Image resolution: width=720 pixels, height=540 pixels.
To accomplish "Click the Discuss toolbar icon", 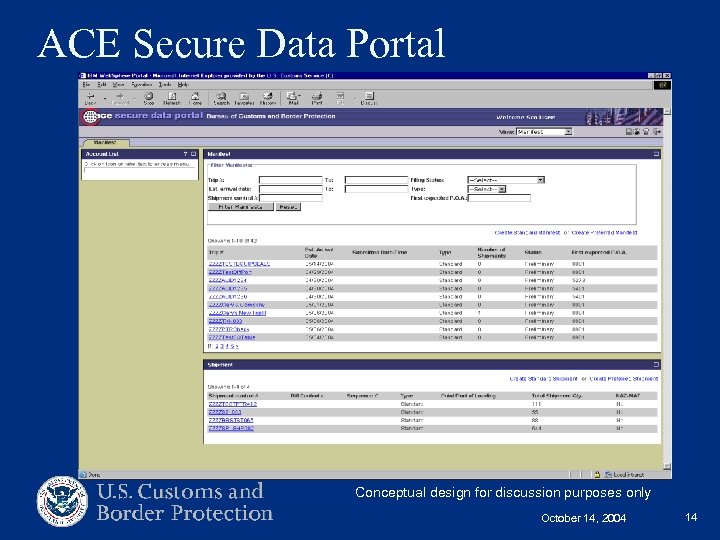I will 369,96.
